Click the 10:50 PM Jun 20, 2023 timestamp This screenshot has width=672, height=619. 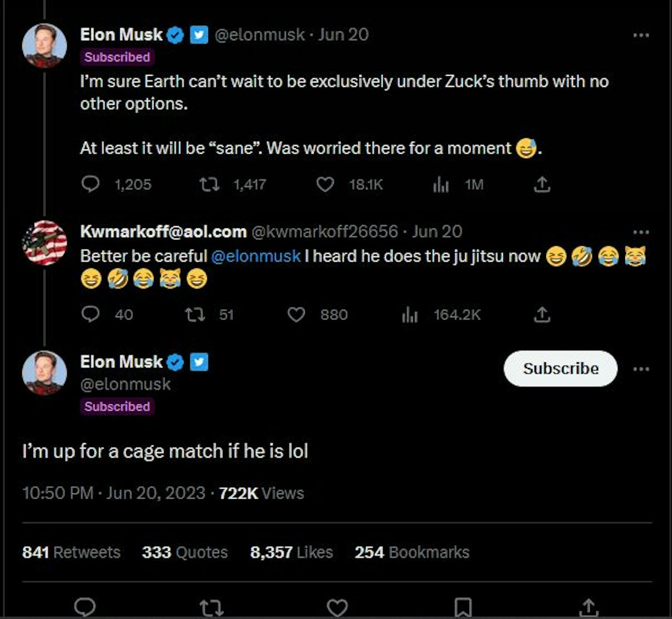(x=114, y=494)
